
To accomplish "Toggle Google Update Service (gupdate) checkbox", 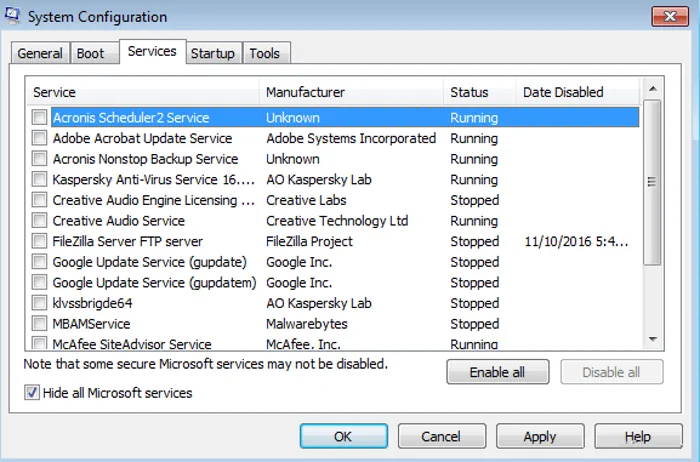I will coord(39,262).
